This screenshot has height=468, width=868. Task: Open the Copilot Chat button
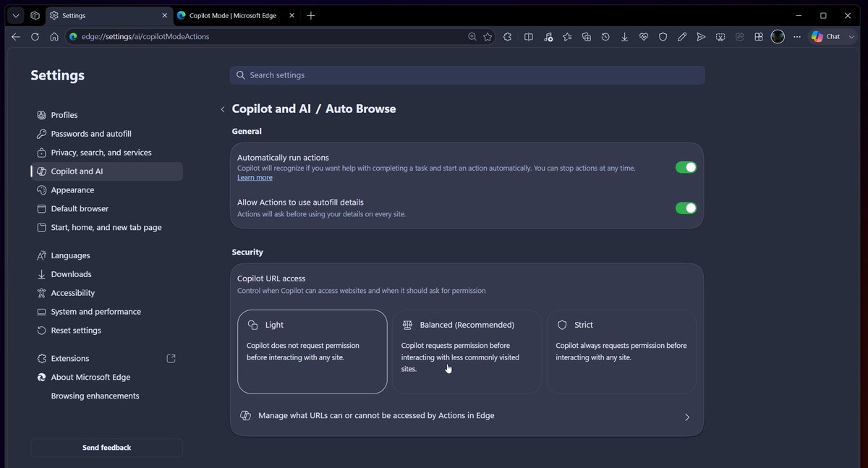pos(826,37)
